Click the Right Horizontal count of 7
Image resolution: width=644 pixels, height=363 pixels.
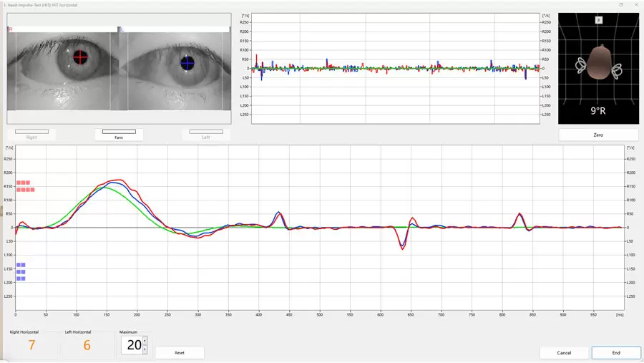tap(31, 346)
